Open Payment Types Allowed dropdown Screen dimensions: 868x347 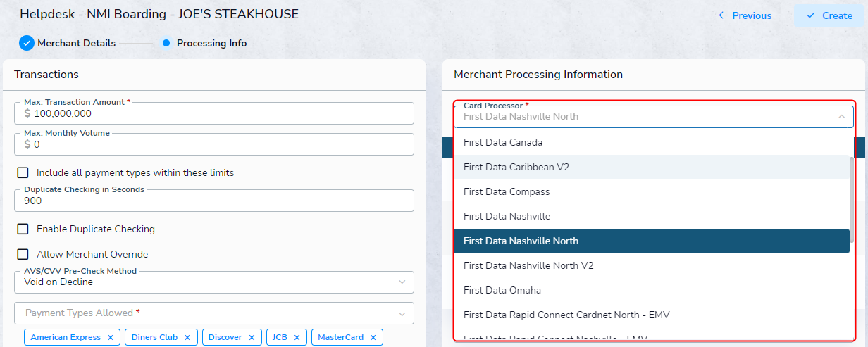click(214, 313)
